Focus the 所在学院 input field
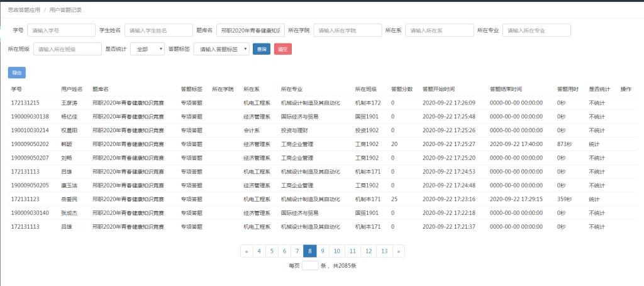Viewport: 644px width, 286px height. [348, 30]
